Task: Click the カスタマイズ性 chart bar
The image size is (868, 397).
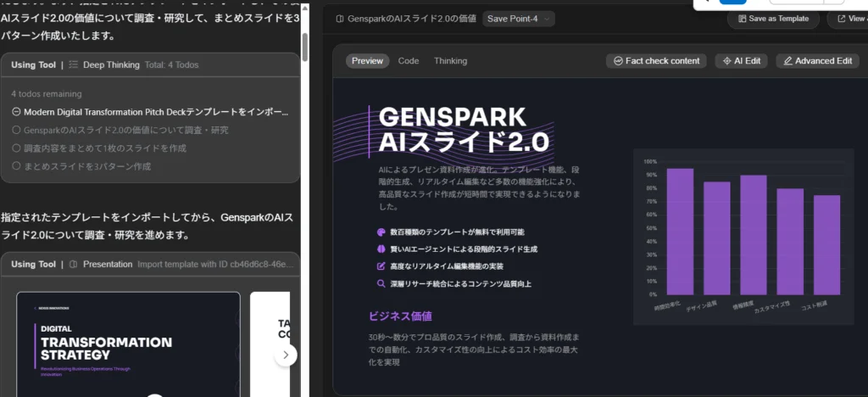Action: [x=790, y=242]
